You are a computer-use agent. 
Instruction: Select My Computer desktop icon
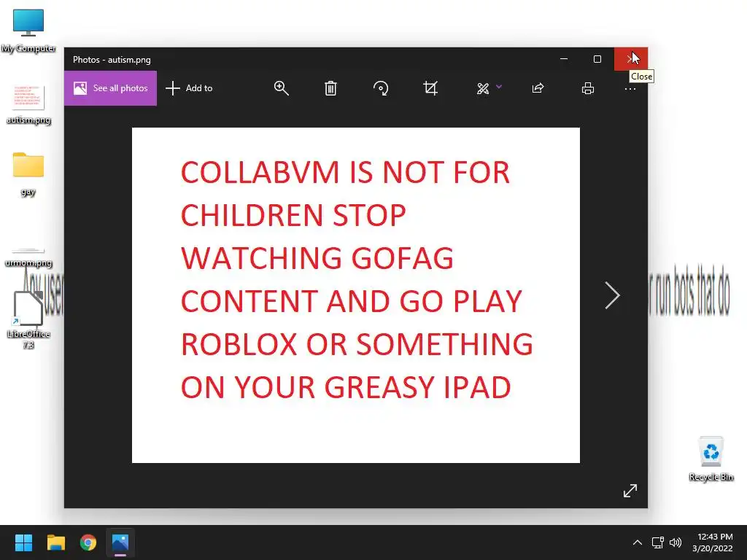click(28, 31)
